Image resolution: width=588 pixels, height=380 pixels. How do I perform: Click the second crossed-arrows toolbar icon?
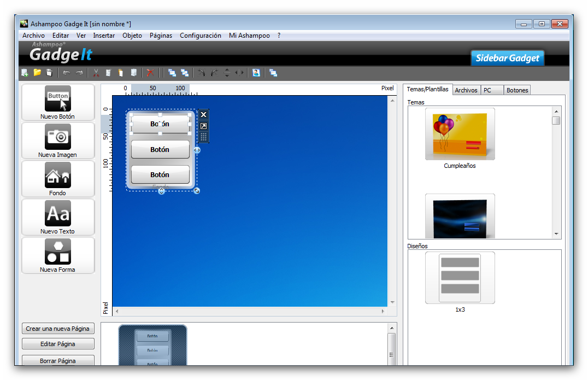coord(214,73)
